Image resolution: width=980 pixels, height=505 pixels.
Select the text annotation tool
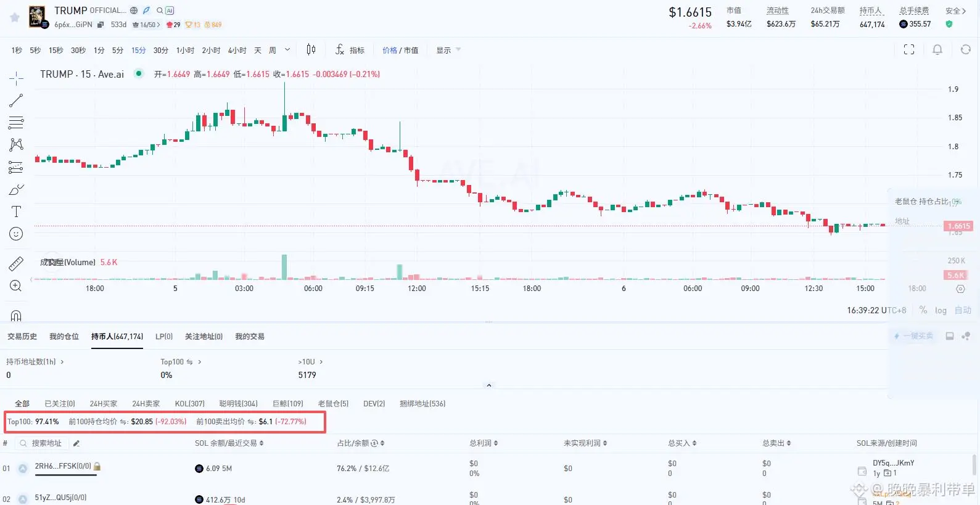[16, 211]
